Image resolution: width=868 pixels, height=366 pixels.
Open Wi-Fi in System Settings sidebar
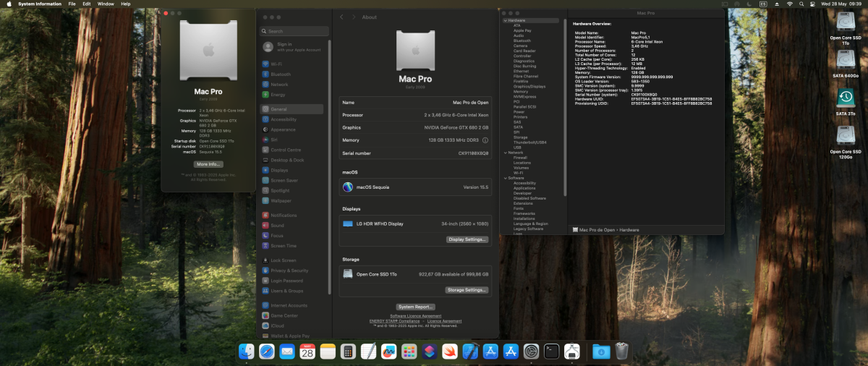(292, 64)
